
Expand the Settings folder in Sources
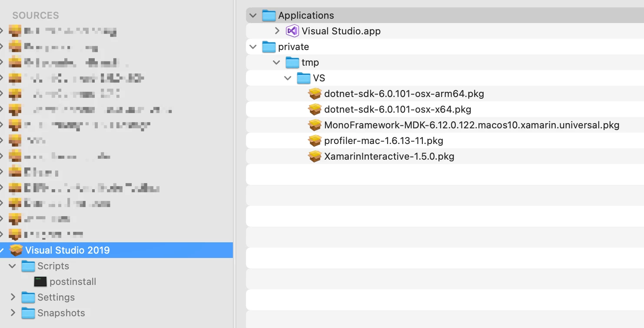[x=13, y=298]
